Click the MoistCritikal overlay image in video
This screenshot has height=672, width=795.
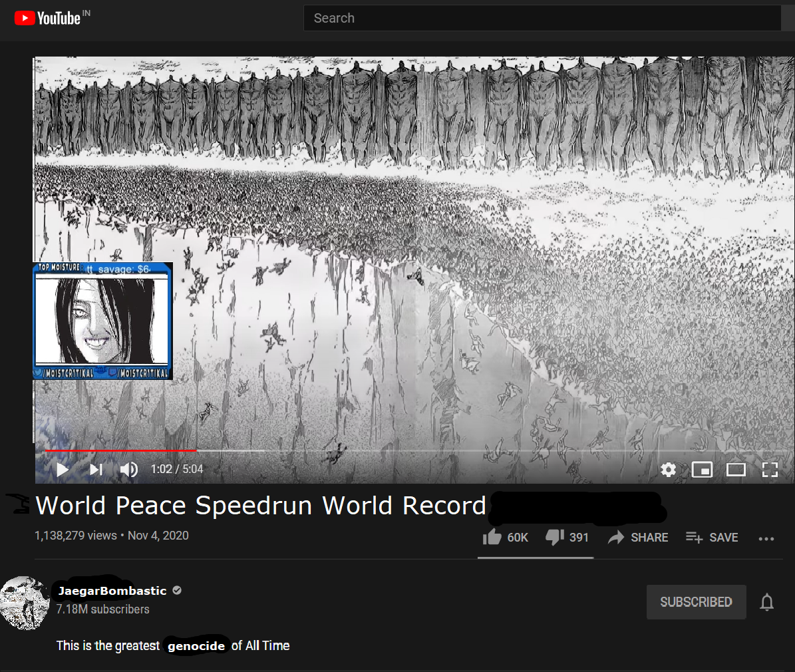[103, 321]
